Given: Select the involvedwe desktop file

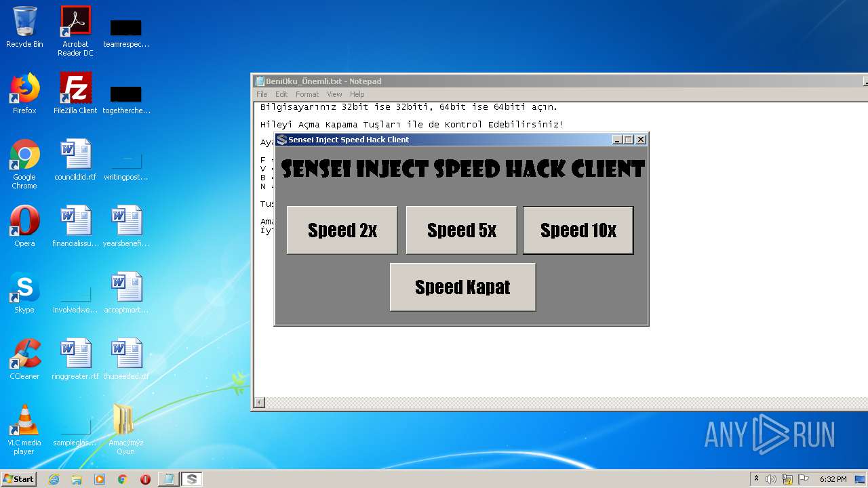Looking at the screenshot, I should tap(75, 300).
